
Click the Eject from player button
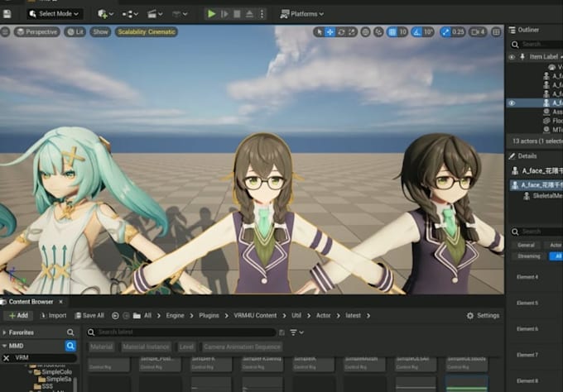(x=249, y=14)
